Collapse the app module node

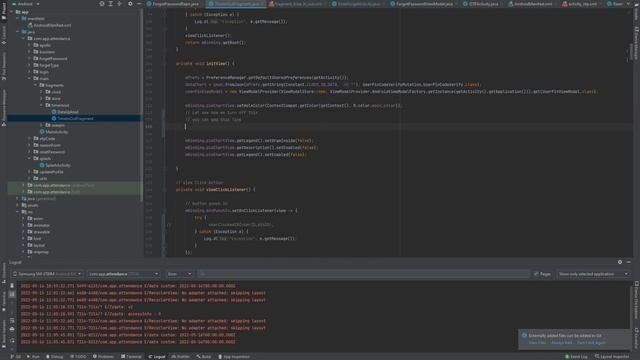click(x=11, y=12)
